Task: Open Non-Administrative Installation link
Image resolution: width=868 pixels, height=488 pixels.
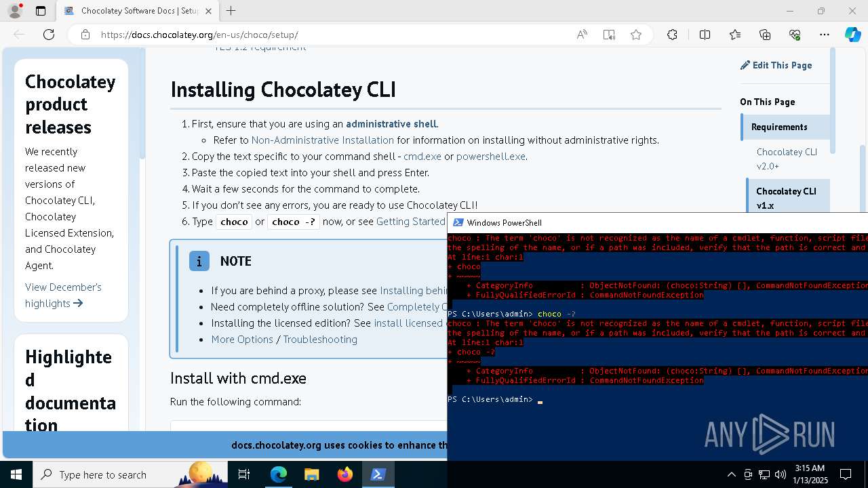Action: coord(322,140)
